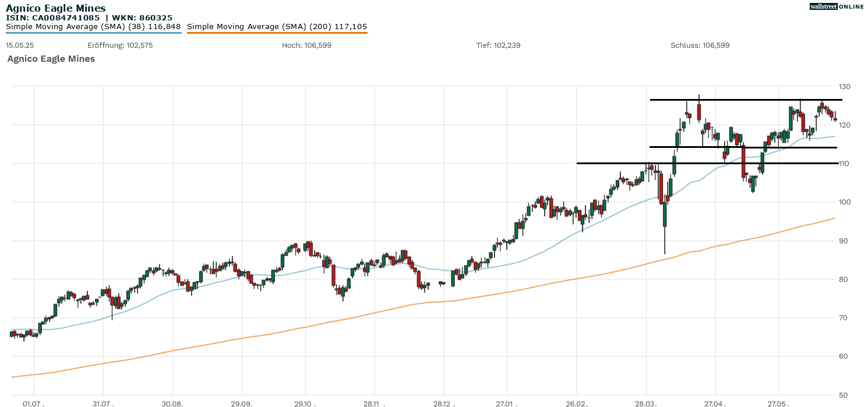The width and height of the screenshot is (868, 407).
Task: Click the 27.01. date axis label
Action: tap(507, 403)
